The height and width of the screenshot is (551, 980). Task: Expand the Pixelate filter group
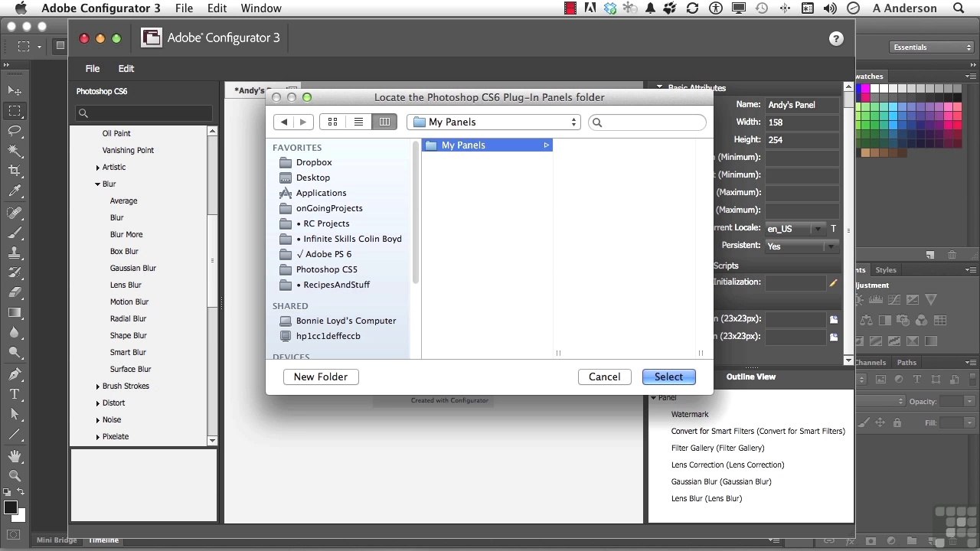(x=98, y=437)
